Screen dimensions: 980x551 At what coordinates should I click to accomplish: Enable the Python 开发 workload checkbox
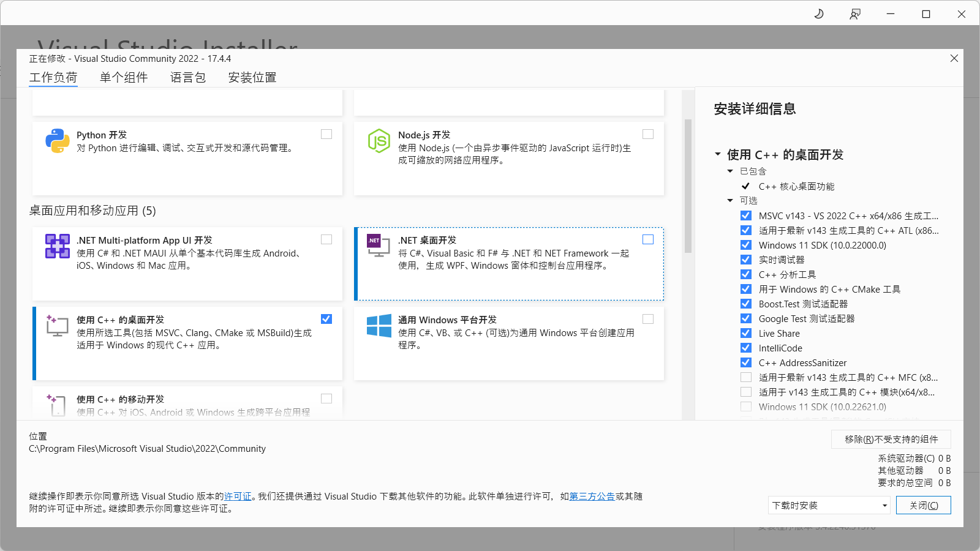click(x=326, y=134)
